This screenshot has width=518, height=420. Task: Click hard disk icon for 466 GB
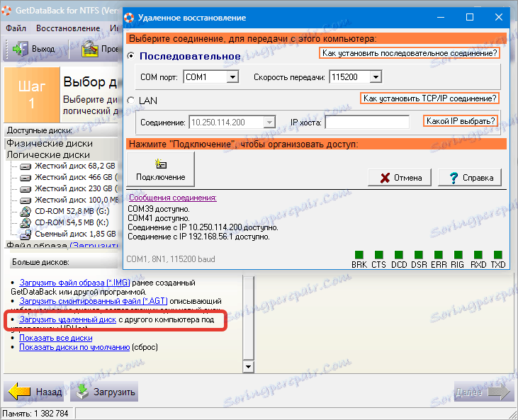tap(26, 178)
